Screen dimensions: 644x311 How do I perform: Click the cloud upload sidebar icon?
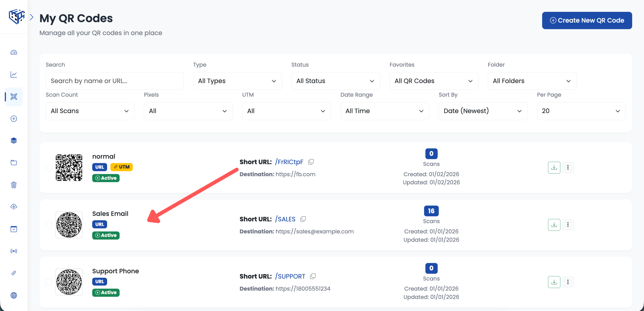point(14,207)
